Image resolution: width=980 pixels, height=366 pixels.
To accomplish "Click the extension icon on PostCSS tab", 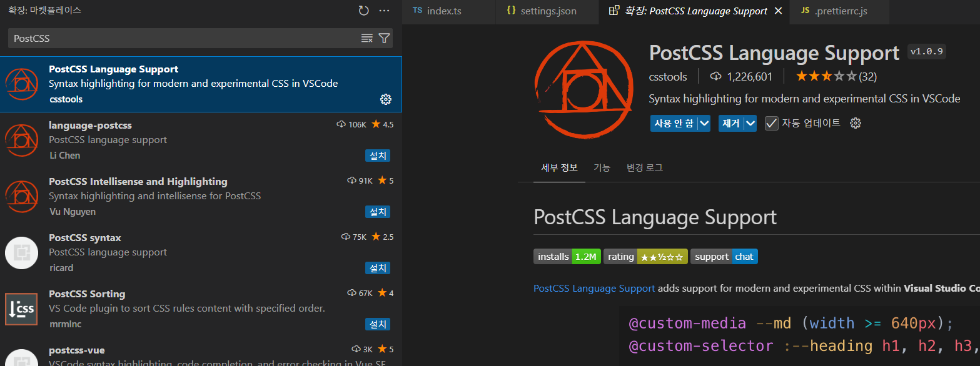I will (x=614, y=11).
